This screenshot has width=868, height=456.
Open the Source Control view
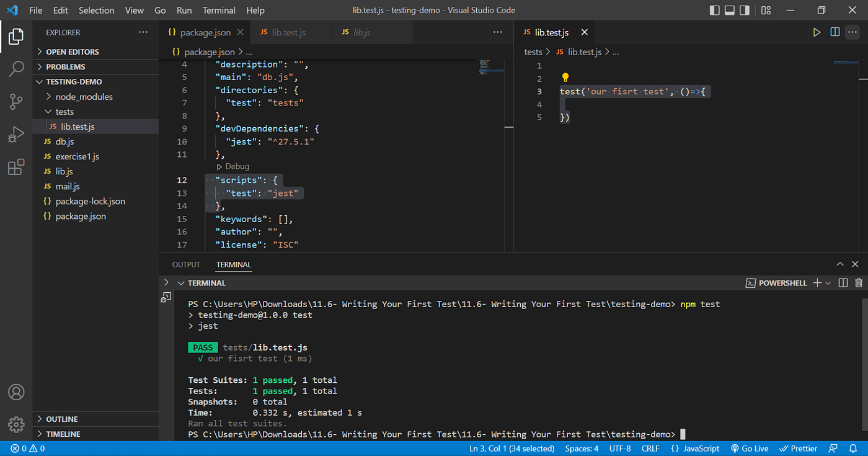pos(16,101)
